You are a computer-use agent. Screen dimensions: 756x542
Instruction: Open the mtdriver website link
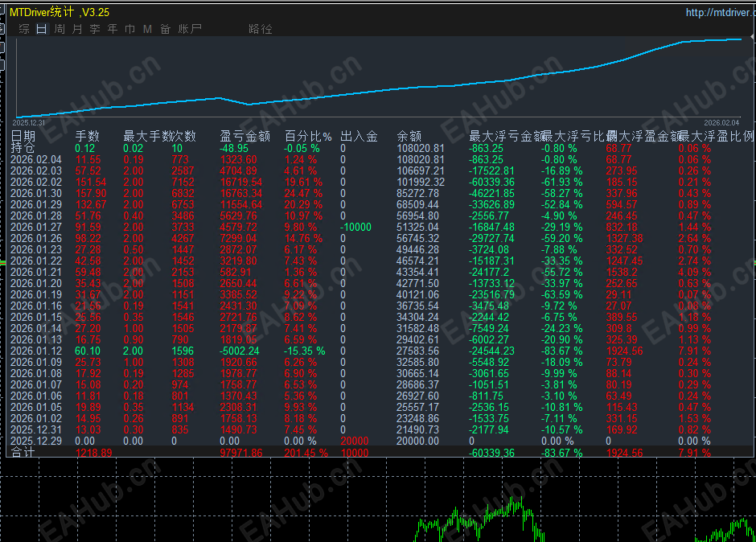pyautogui.click(x=721, y=12)
